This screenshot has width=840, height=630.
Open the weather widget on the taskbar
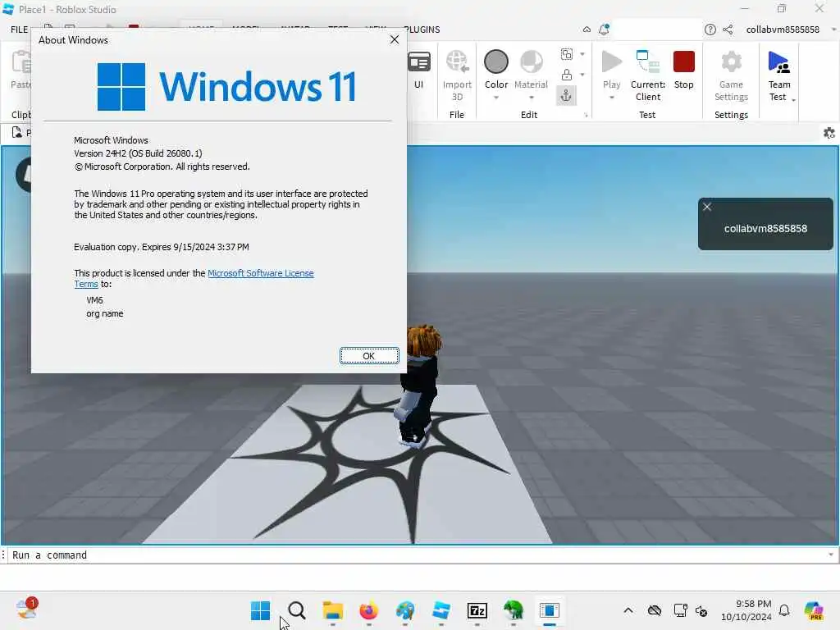tap(27, 609)
